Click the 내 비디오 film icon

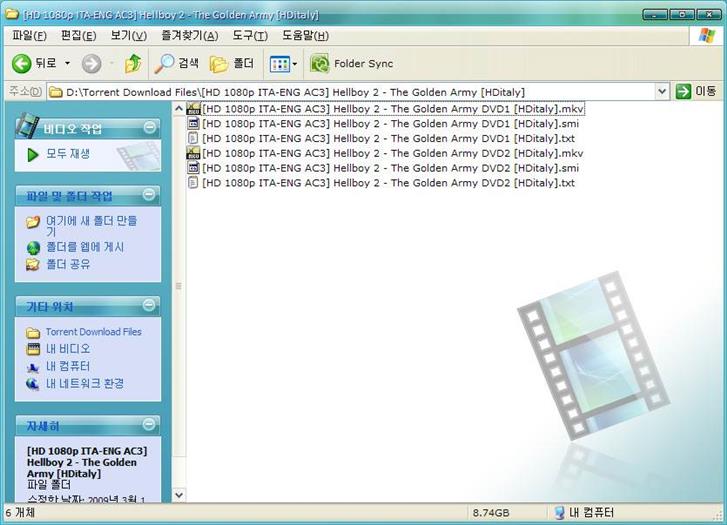pos(33,349)
